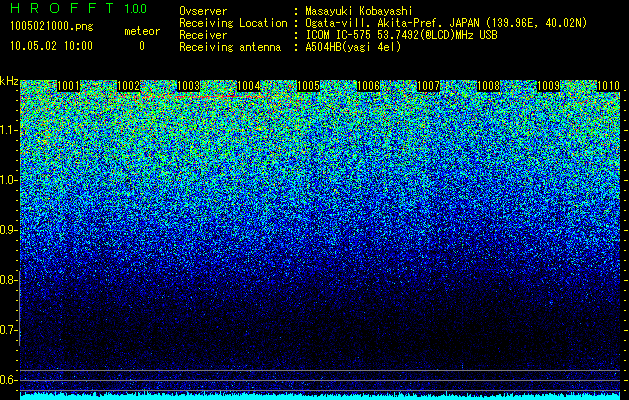Screen dimensions: 629x400
Task: Click the A504HB(yagi 4el) antenna text
Action: [x=353, y=47]
